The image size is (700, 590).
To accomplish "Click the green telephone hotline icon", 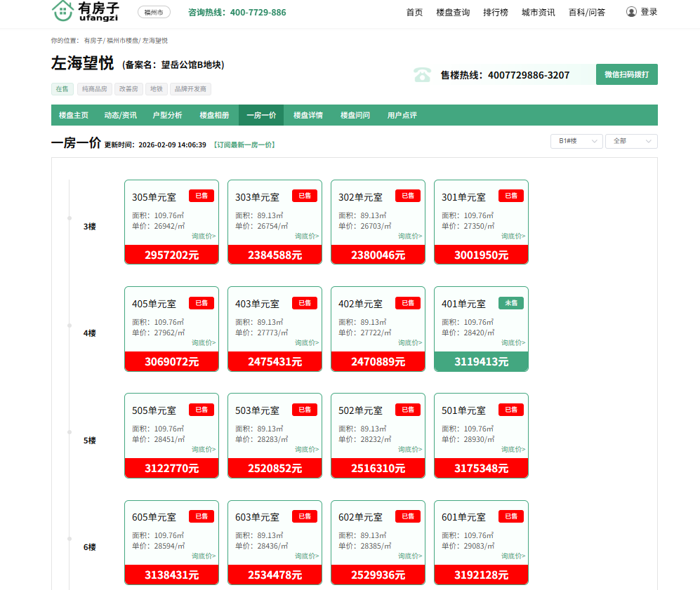I will click(422, 75).
